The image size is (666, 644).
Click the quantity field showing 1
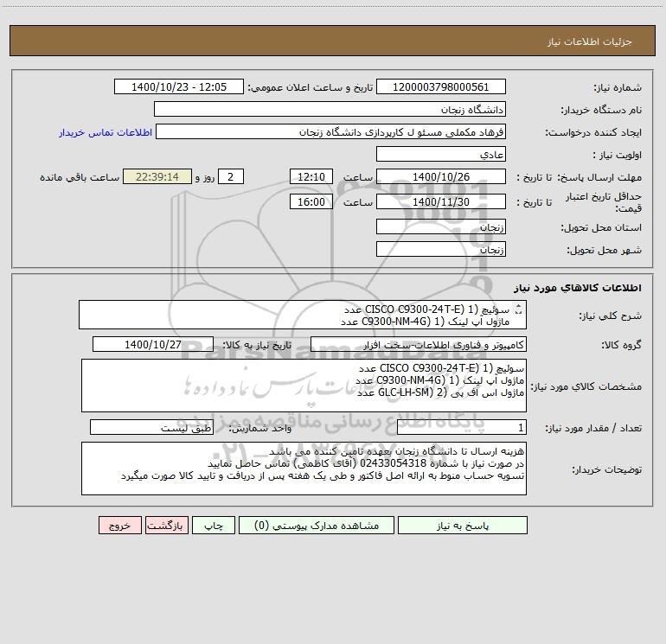462,428
